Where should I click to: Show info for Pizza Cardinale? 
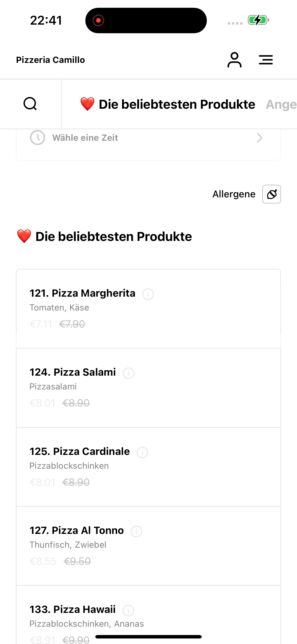143,452
